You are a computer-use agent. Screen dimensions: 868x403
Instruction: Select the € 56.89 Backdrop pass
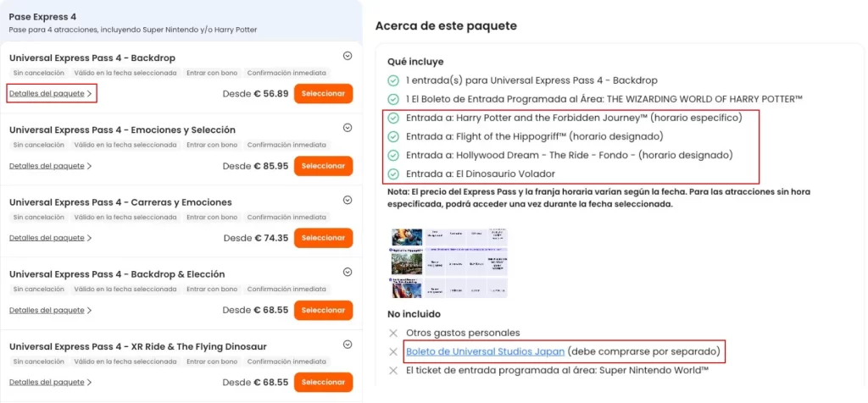point(323,93)
